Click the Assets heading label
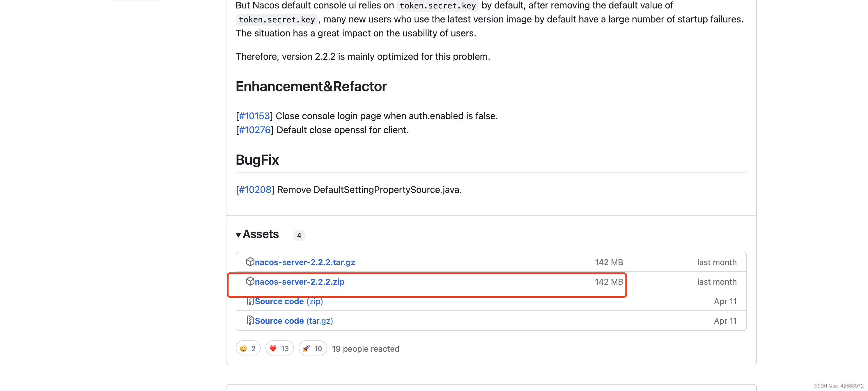 click(261, 235)
